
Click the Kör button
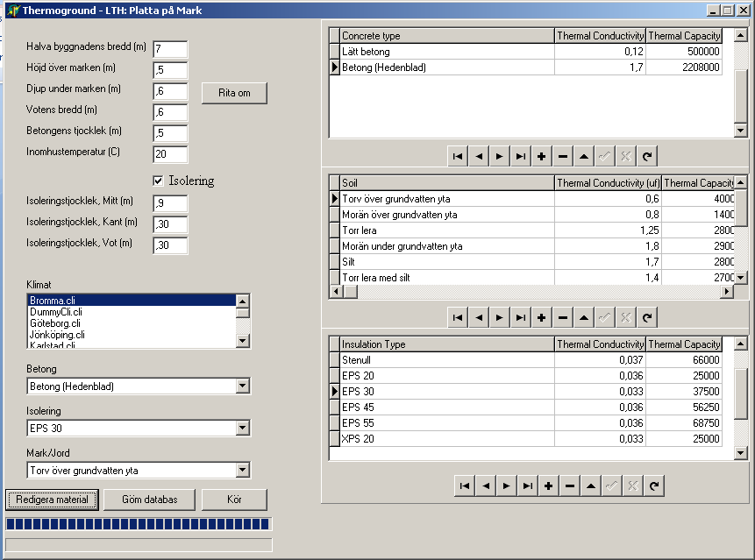(x=234, y=500)
